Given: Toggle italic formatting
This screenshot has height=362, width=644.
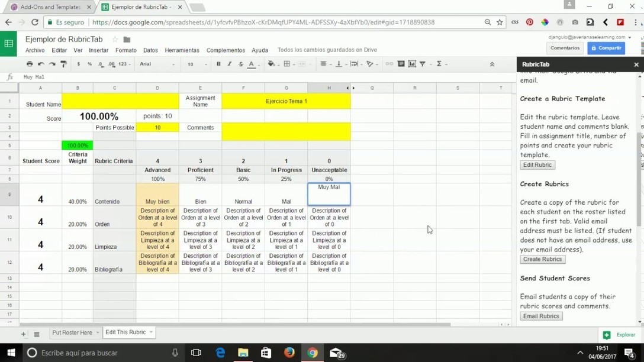Looking at the screenshot, I should (229, 64).
